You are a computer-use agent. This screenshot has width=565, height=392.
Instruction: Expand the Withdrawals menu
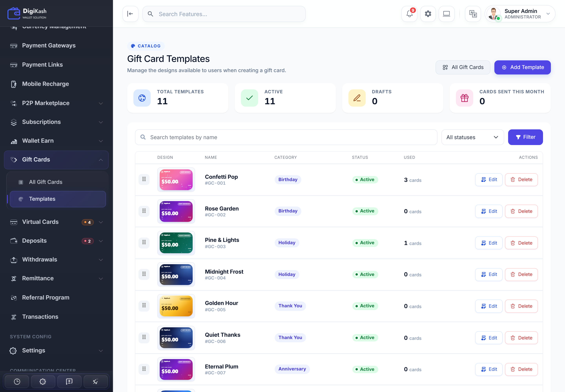coord(101,260)
